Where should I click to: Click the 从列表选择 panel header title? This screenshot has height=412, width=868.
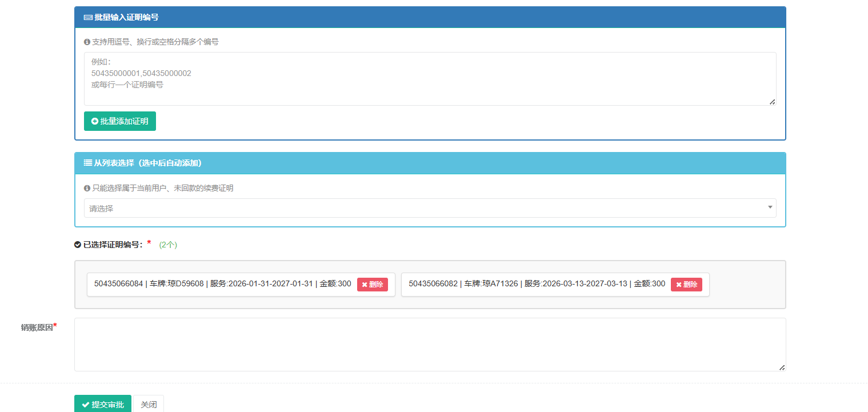[147, 163]
